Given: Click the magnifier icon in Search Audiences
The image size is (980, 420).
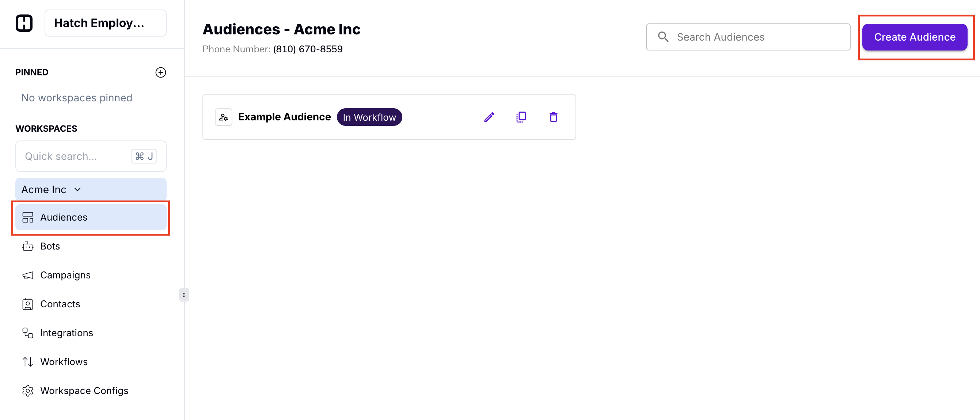Looking at the screenshot, I should [x=663, y=37].
